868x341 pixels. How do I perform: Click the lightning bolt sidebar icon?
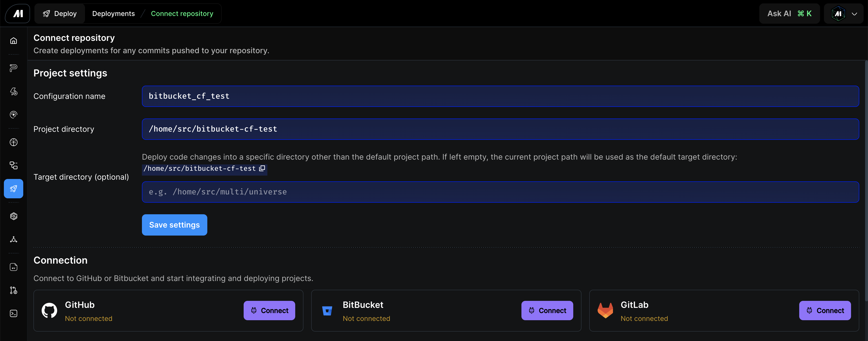14,92
